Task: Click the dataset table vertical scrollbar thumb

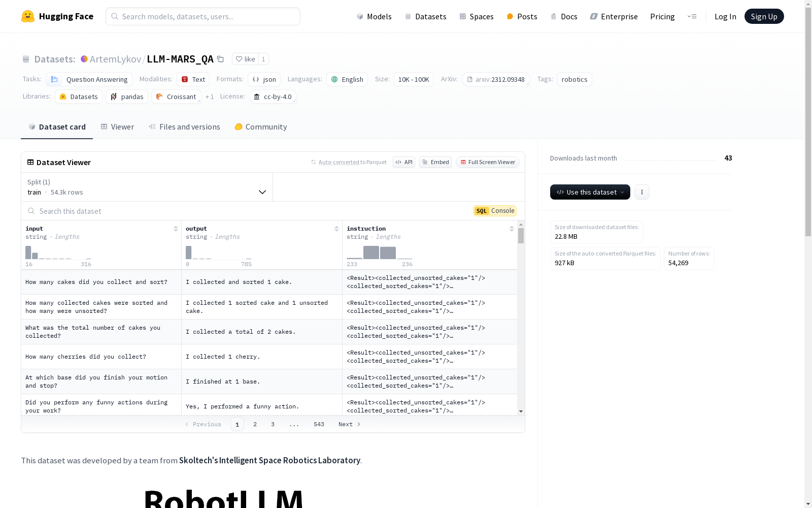Action: (521, 236)
